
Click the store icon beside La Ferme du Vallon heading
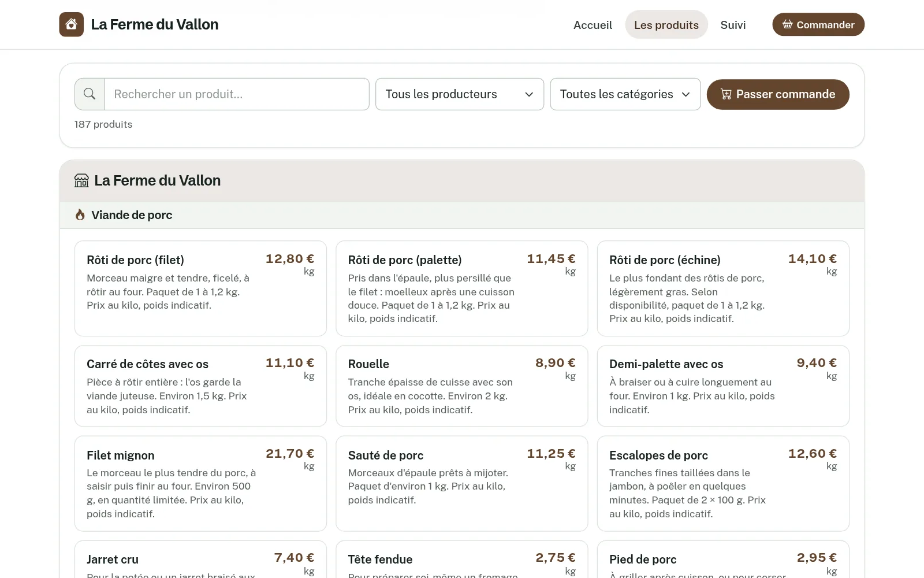pyautogui.click(x=81, y=180)
